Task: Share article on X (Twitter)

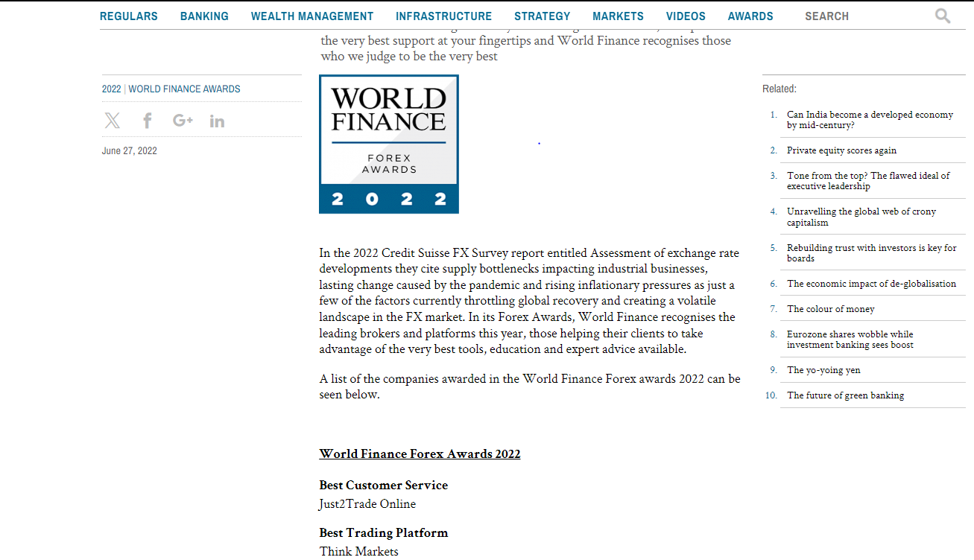Action: coord(113,121)
